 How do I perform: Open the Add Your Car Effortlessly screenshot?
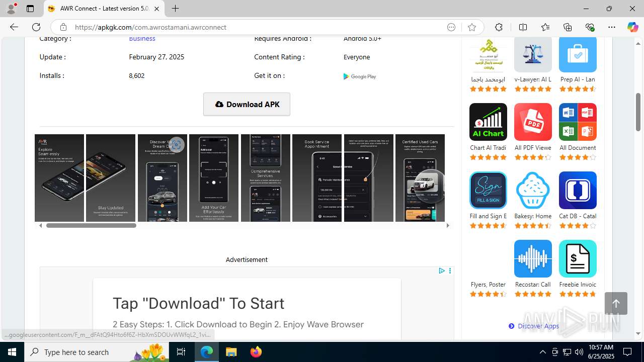pyautogui.click(x=214, y=177)
